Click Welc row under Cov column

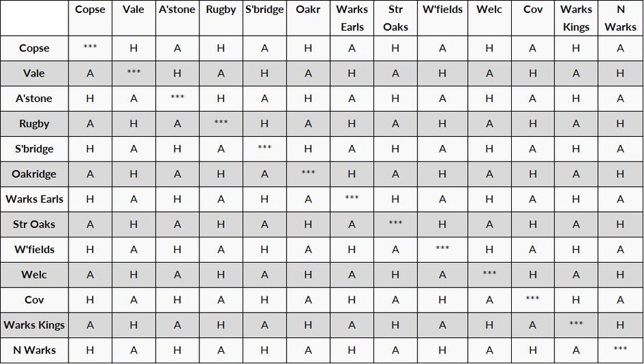tap(533, 274)
